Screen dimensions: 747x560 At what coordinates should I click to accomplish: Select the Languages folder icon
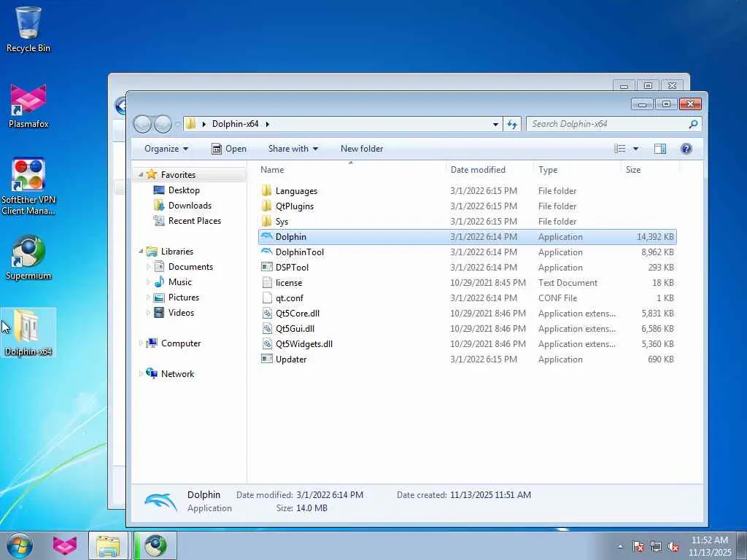click(x=267, y=191)
